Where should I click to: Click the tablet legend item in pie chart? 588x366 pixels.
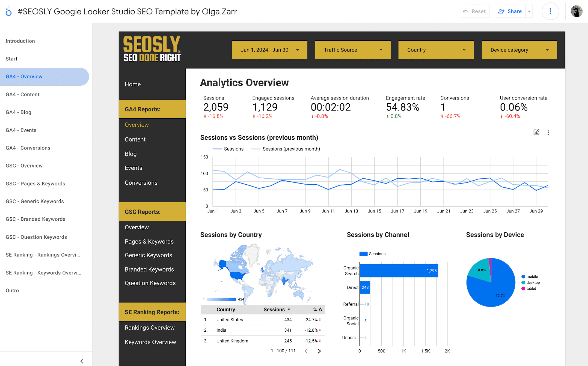pyautogui.click(x=528, y=289)
